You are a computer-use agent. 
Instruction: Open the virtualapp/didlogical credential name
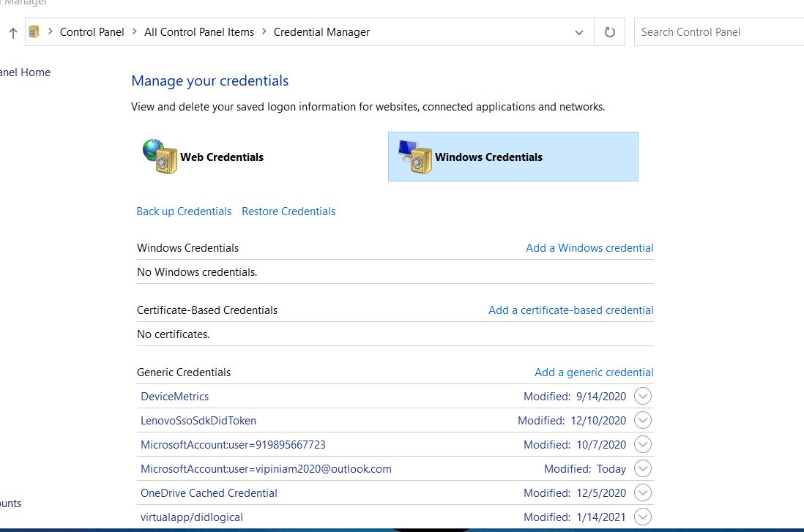[192, 517]
